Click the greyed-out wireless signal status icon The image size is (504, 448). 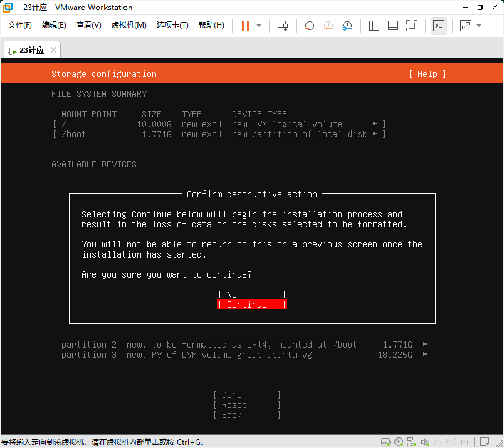(451, 442)
